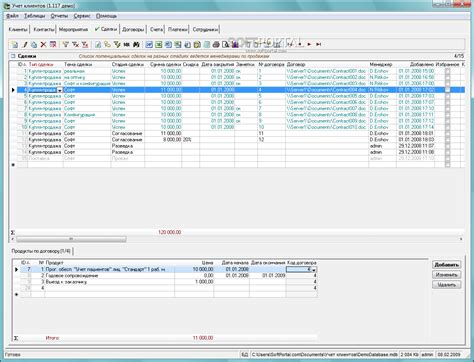Switch to the Мероприятия tab
This screenshot has height=362, width=474.
[x=73, y=29]
